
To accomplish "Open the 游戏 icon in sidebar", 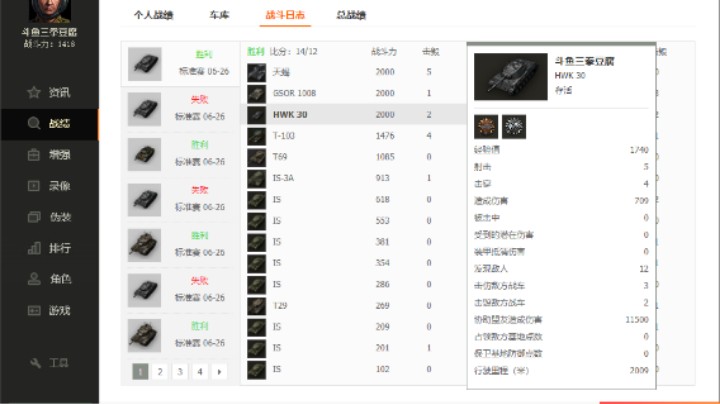I will click(34, 310).
